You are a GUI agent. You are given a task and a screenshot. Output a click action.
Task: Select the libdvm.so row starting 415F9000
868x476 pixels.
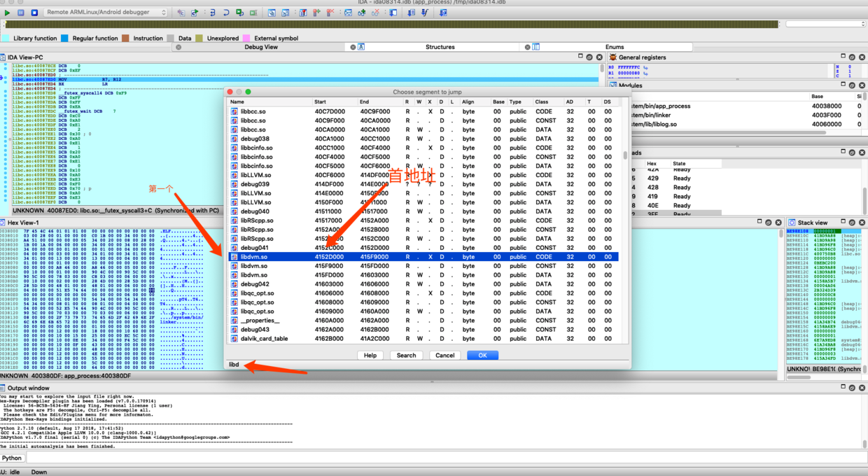[424, 266]
